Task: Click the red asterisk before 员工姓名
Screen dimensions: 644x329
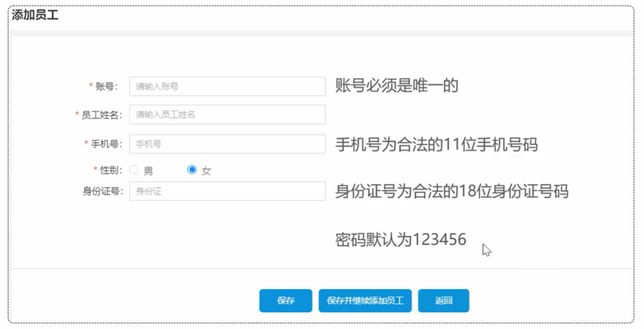Action: [x=77, y=115]
